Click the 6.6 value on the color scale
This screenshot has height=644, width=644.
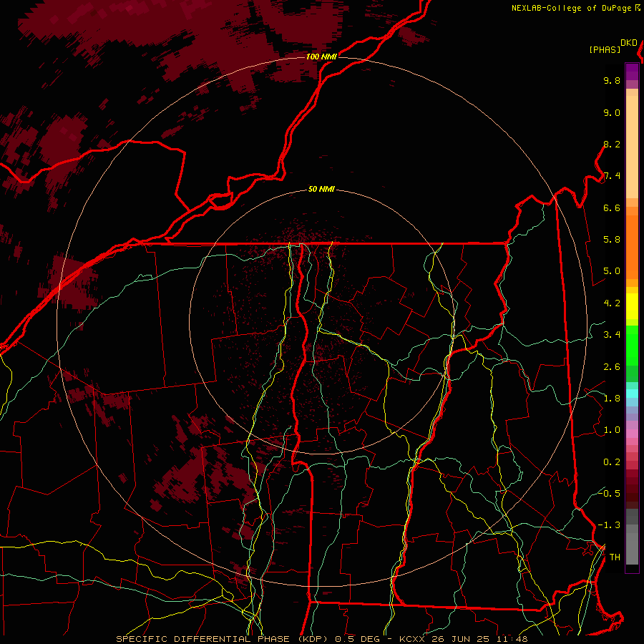(x=612, y=208)
